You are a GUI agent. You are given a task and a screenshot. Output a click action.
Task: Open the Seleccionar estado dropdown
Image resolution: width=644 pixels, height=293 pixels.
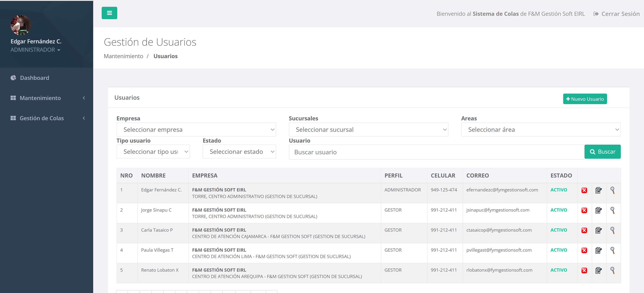(x=239, y=152)
